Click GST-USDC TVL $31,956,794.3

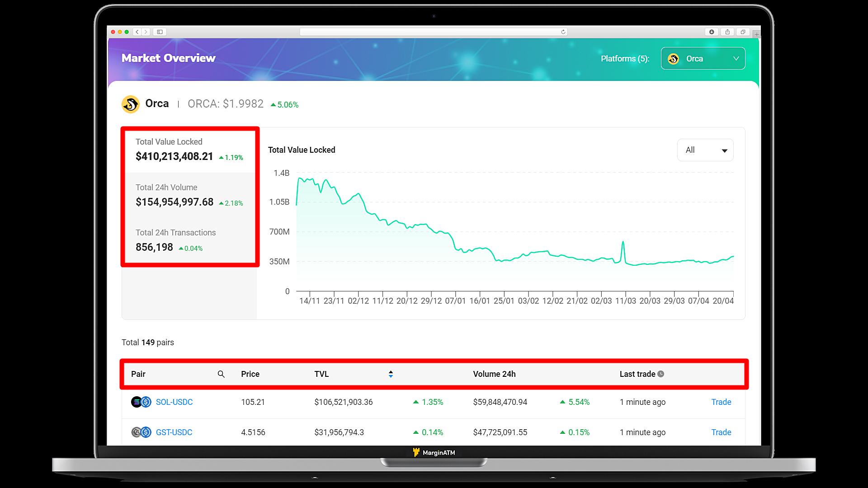(339, 432)
